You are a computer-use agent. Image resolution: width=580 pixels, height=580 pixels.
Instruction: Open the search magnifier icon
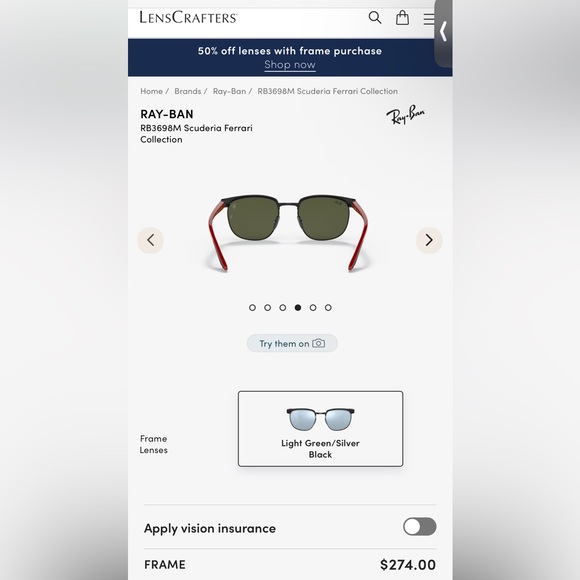375,17
